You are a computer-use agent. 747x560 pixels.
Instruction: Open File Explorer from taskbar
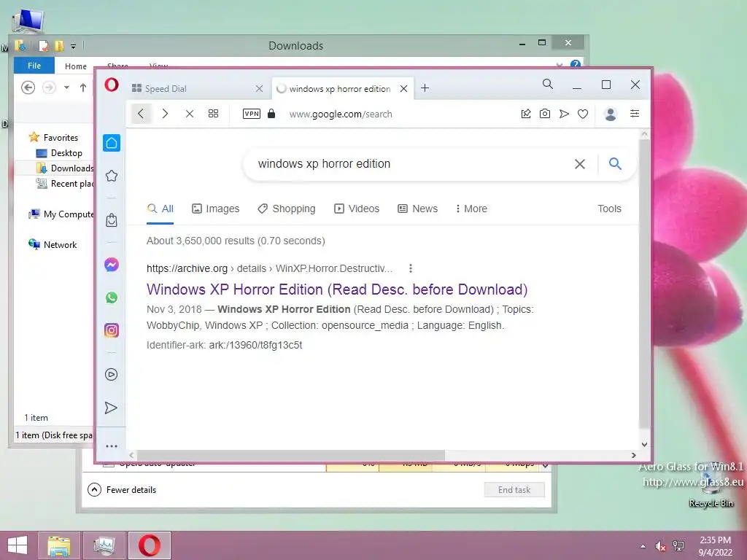pyautogui.click(x=59, y=545)
